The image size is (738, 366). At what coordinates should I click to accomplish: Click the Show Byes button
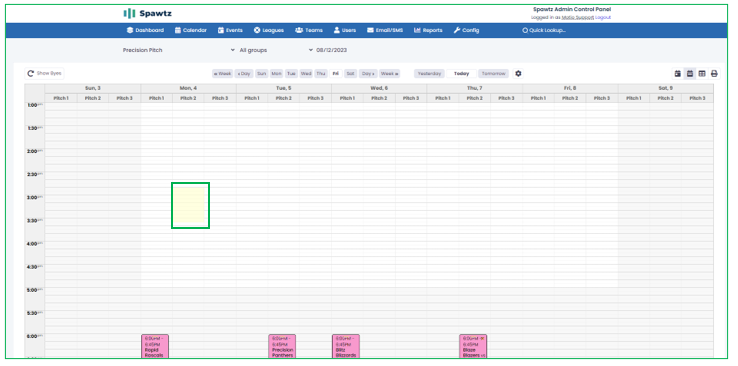coord(44,73)
